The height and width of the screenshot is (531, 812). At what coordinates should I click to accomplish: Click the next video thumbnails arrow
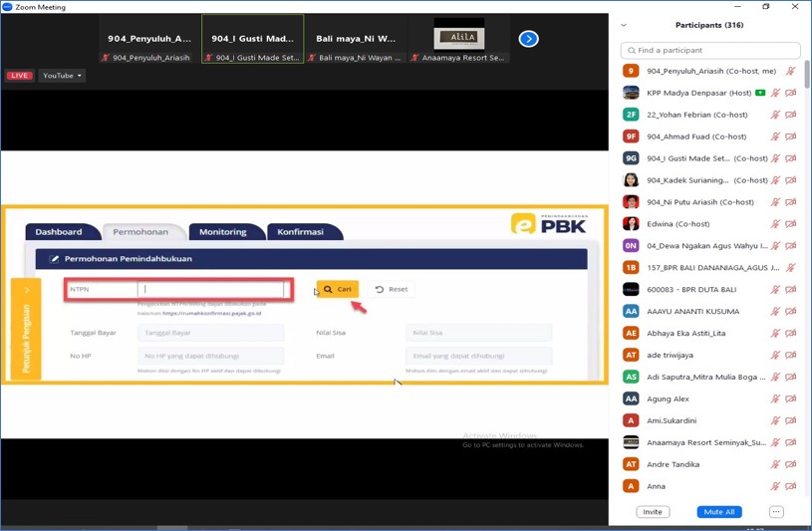point(528,39)
